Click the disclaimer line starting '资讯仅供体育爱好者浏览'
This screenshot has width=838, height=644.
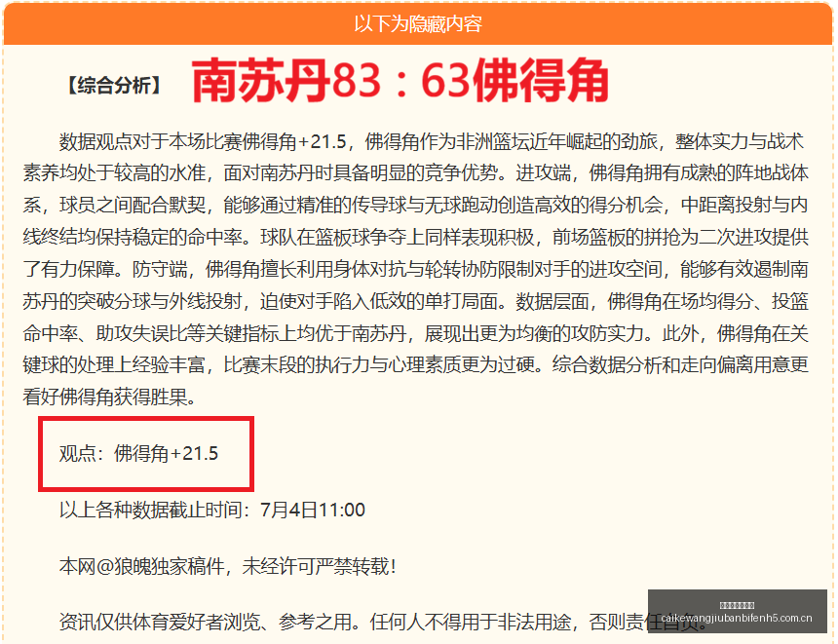(382, 623)
